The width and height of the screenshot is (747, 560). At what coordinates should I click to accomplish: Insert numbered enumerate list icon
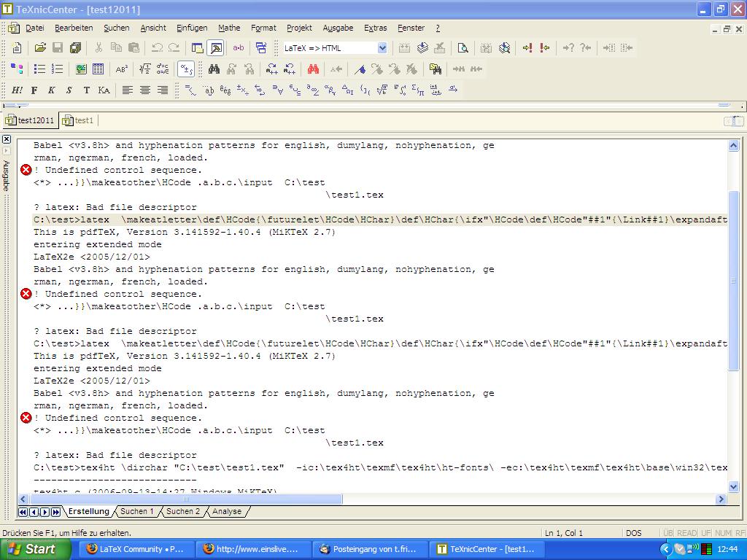[57, 69]
